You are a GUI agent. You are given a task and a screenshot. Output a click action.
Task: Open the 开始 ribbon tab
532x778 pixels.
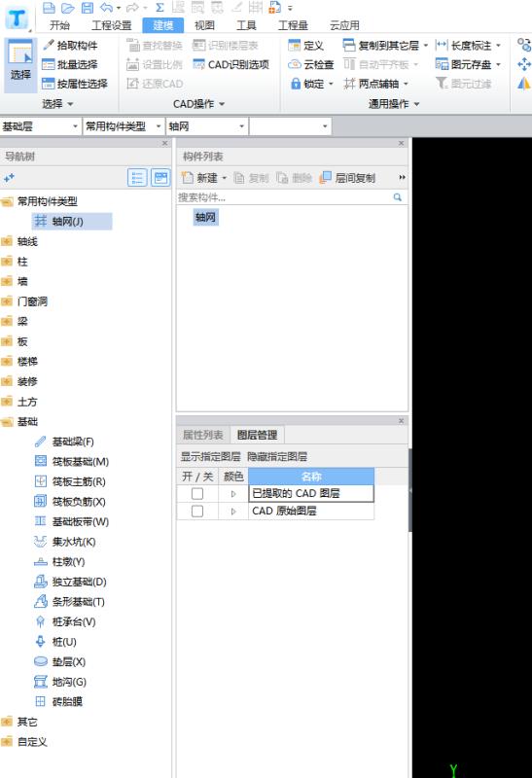[x=59, y=25]
